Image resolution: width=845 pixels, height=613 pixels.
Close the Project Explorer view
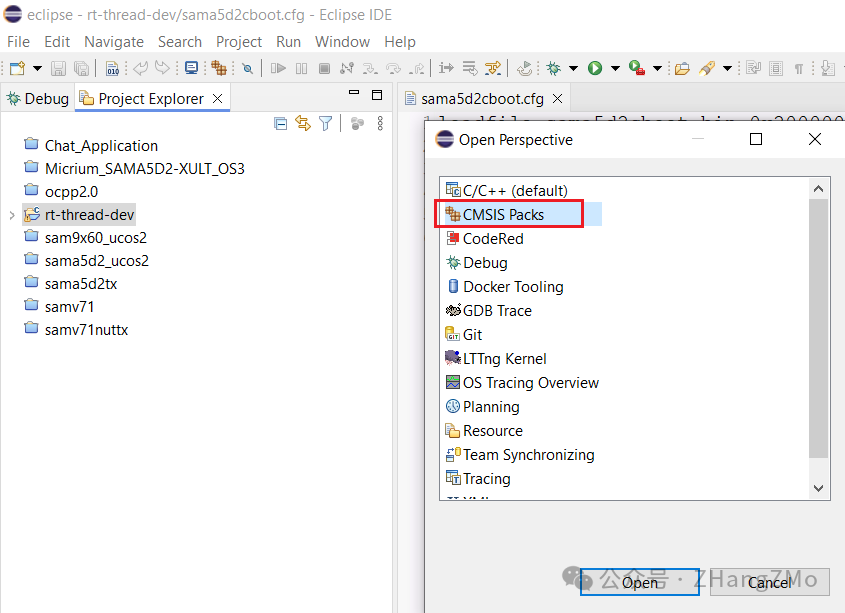pos(218,99)
